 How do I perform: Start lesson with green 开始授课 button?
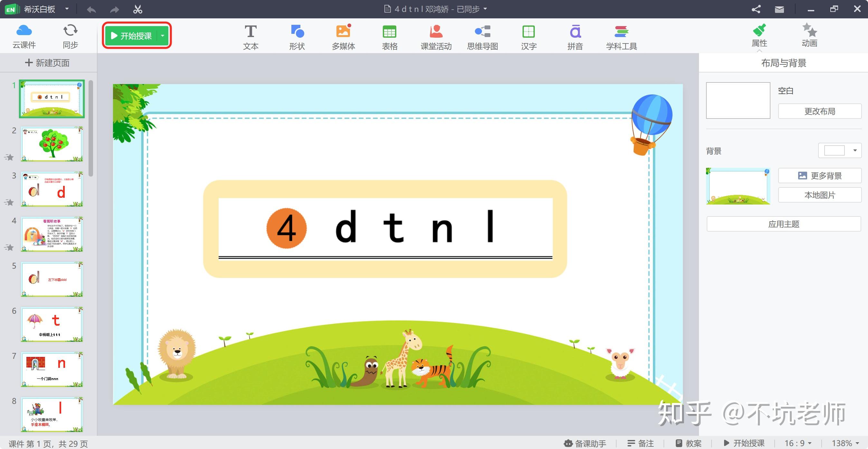(131, 36)
